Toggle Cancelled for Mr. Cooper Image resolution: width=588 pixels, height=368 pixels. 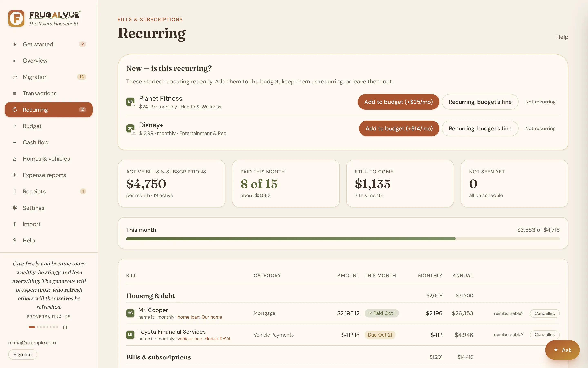pos(545,313)
